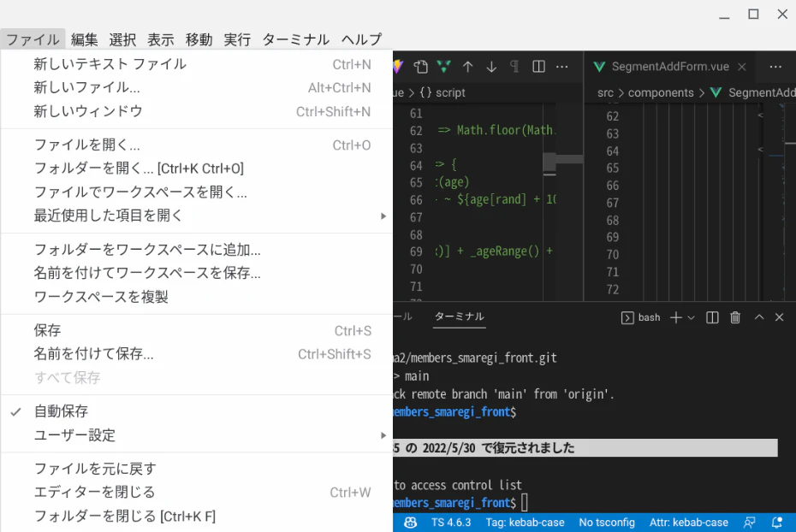
Task: Split the terminal panel
Action: point(712,317)
